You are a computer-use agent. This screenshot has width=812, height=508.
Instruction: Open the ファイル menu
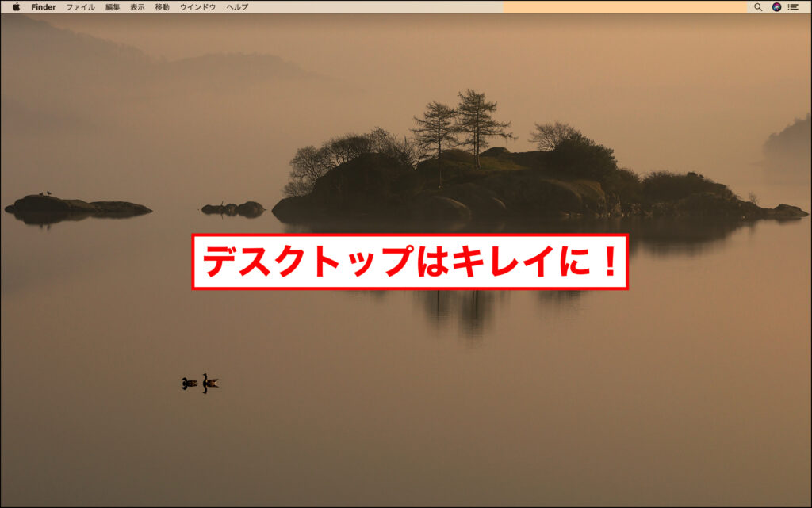80,7
